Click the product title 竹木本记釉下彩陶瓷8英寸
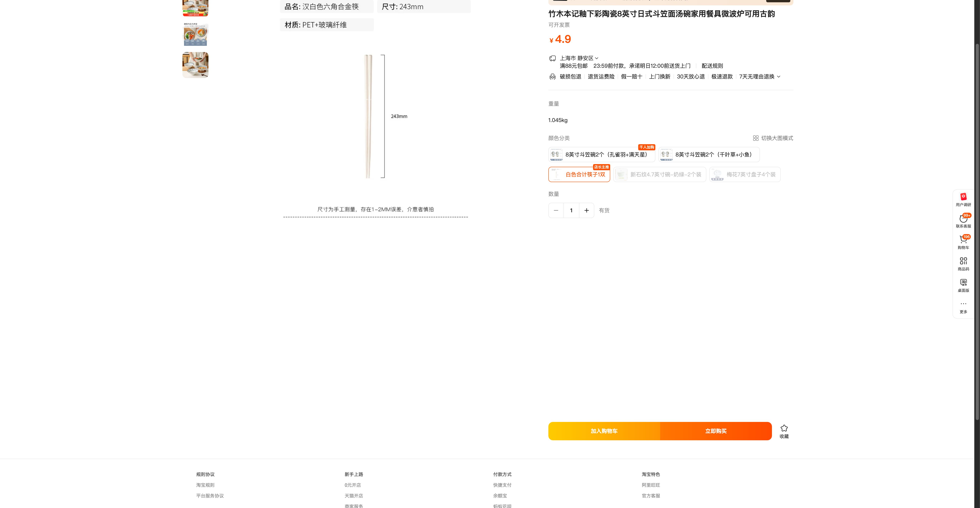 [661, 14]
